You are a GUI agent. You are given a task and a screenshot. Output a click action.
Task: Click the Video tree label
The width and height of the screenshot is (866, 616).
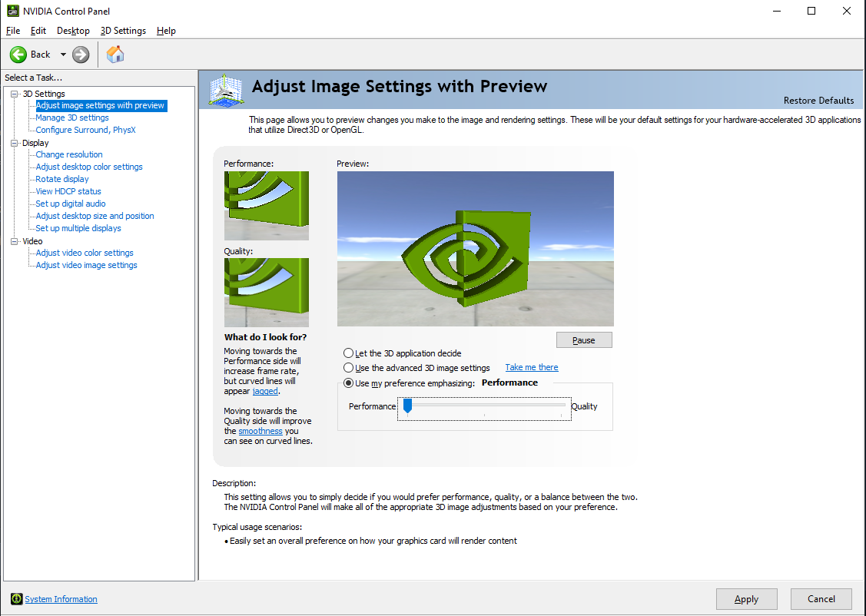pyautogui.click(x=32, y=241)
